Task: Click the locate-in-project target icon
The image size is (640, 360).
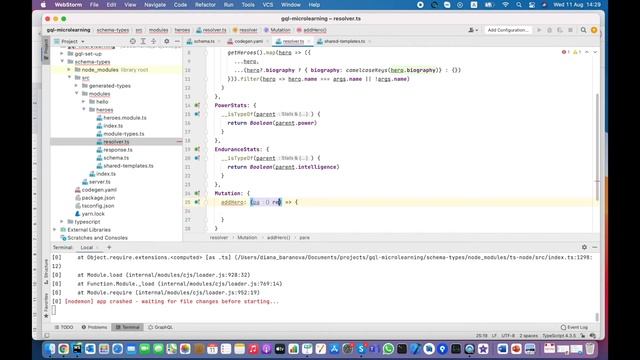Action: pyautogui.click(x=133, y=41)
